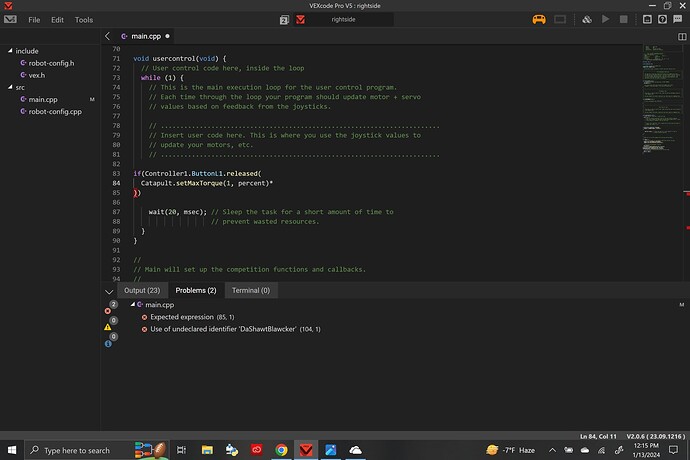Switch to the Terminal (0) tab
Screen dimensions: 690x460
click(251, 291)
